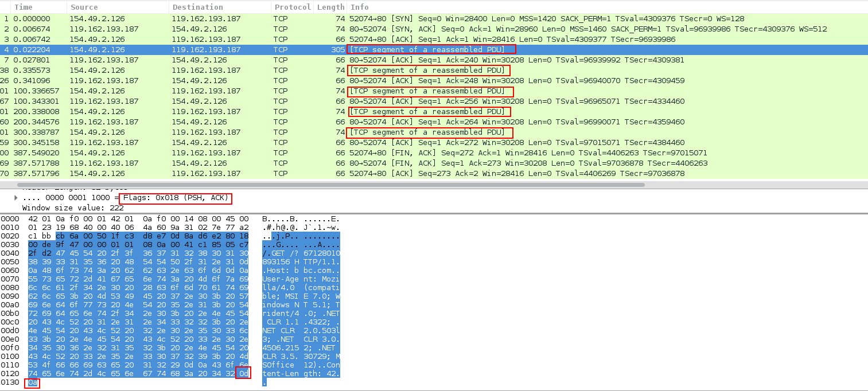Select packet at time 100.336657
Viewport: 868px width, 391px height.
click(x=434, y=91)
